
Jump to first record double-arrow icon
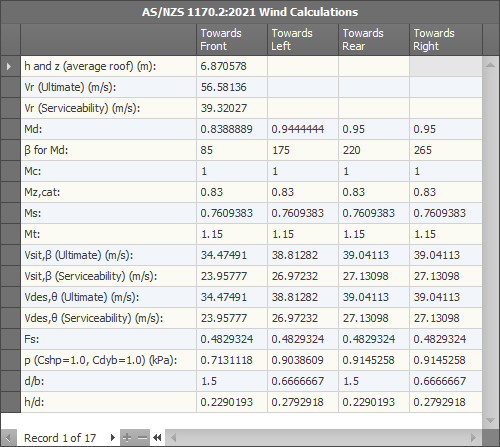click(x=157, y=437)
